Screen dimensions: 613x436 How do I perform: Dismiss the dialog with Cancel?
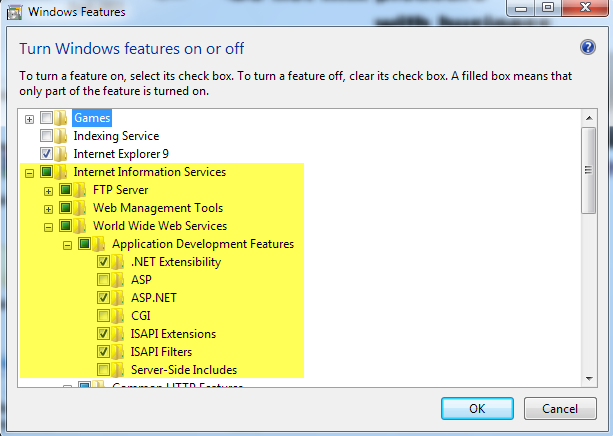560,409
